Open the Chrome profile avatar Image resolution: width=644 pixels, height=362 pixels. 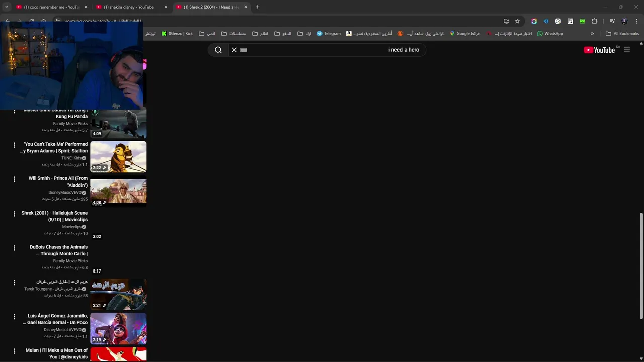(624, 21)
